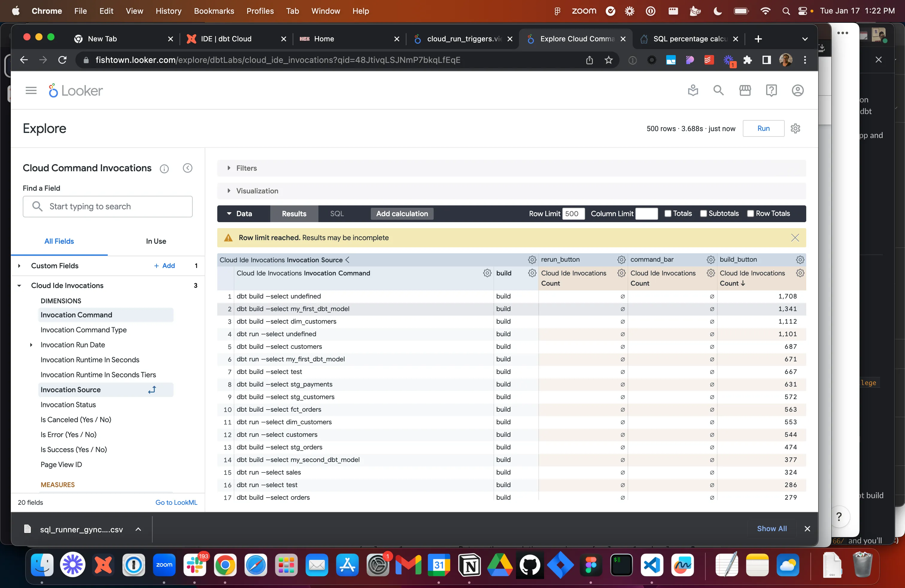The height and width of the screenshot is (588, 905).
Task: Expand the Invocation Run Date dimension group
Action: 31,345
